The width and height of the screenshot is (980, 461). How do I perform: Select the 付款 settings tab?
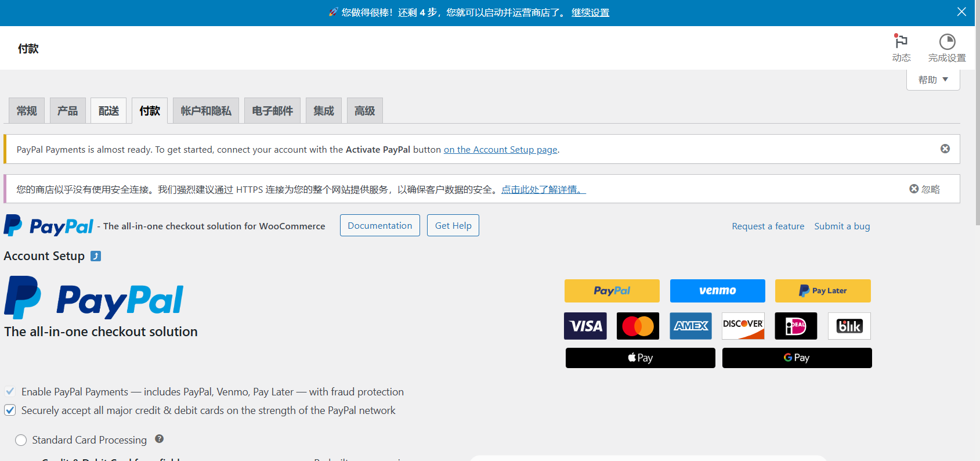pos(150,110)
